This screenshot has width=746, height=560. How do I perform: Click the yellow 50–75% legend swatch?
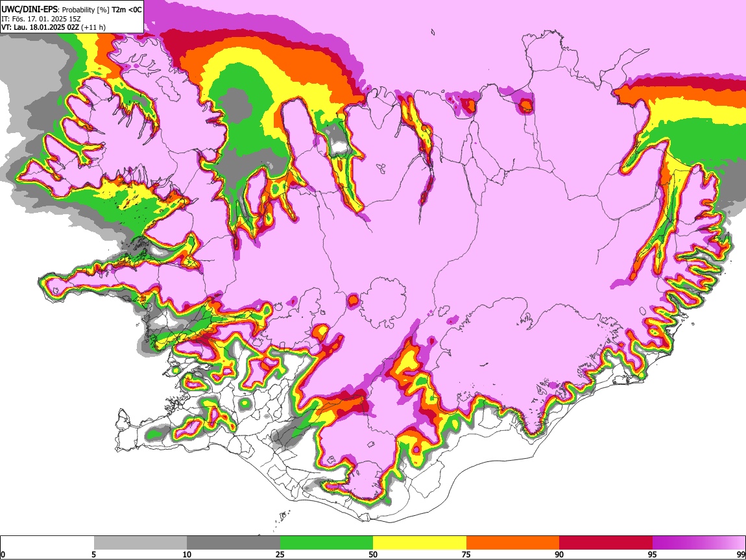click(420, 542)
